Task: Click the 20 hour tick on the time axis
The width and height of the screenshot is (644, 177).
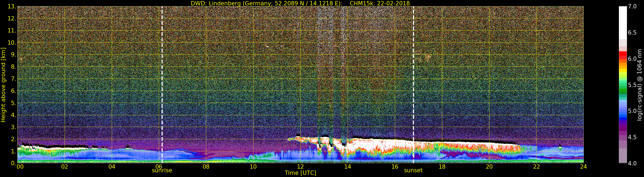Action: click(489, 167)
